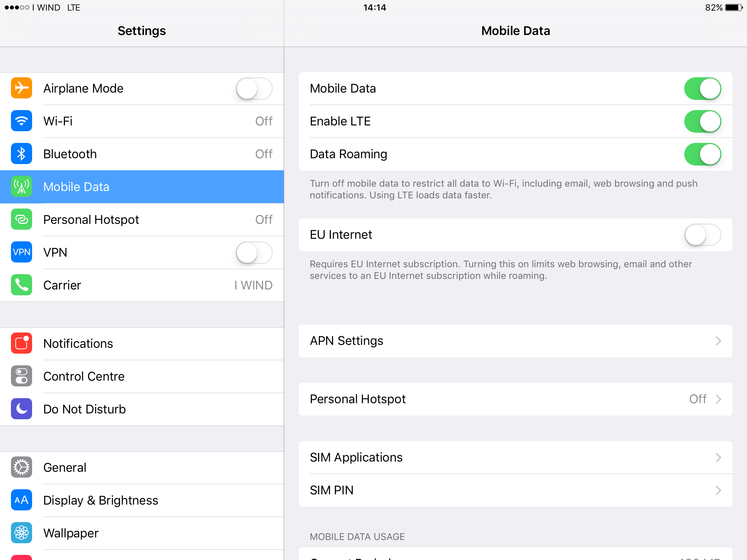The width and height of the screenshot is (747, 560).
Task: Tap the Control Centre icon
Action: (x=22, y=376)
